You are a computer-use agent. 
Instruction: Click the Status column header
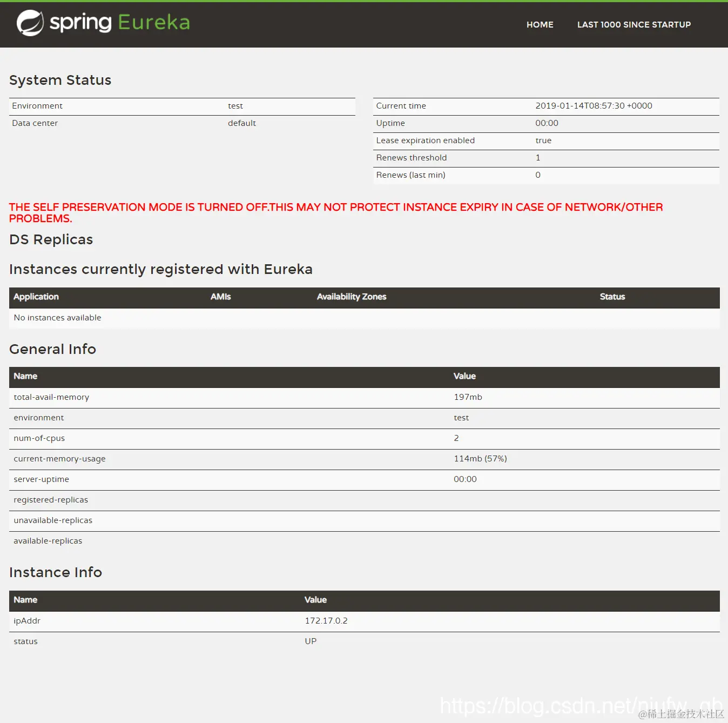612,297
